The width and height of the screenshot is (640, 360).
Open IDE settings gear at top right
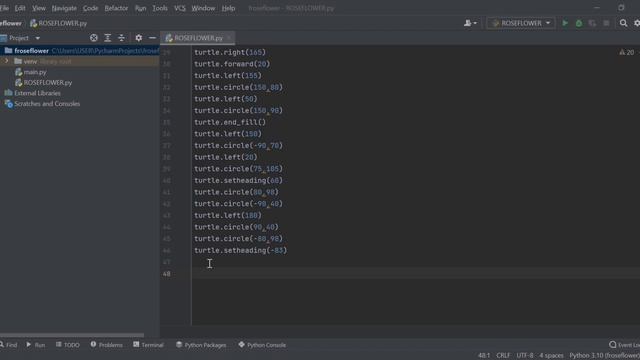(x=637, y=23)
